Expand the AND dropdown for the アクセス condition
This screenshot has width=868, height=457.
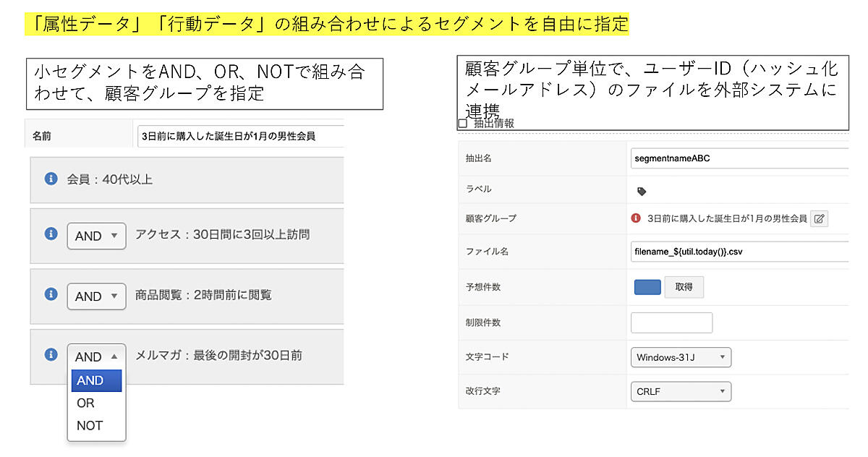(96, 236)
